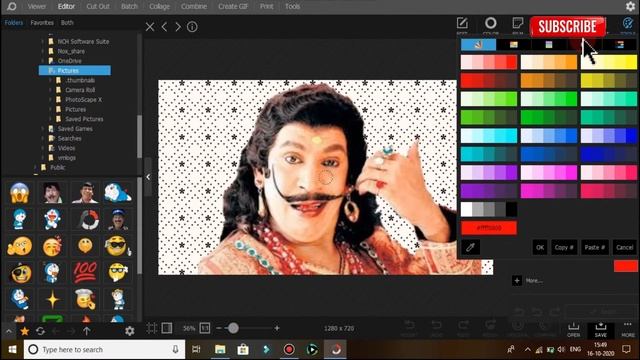Select the last palette tab

pos(620,44)
